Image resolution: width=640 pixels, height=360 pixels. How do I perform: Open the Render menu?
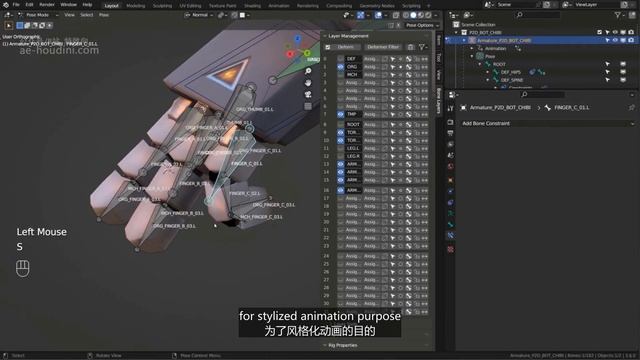[47, 5]
